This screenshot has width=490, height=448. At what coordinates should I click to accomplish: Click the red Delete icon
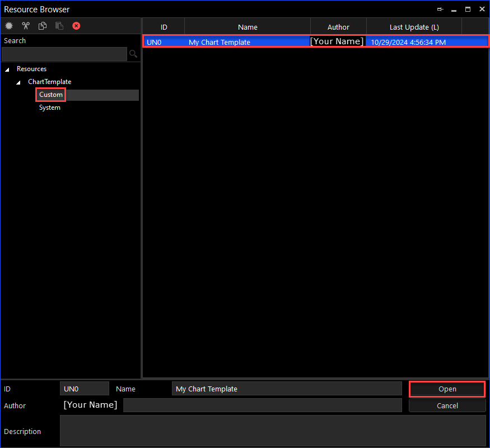(x=76, y=26)
